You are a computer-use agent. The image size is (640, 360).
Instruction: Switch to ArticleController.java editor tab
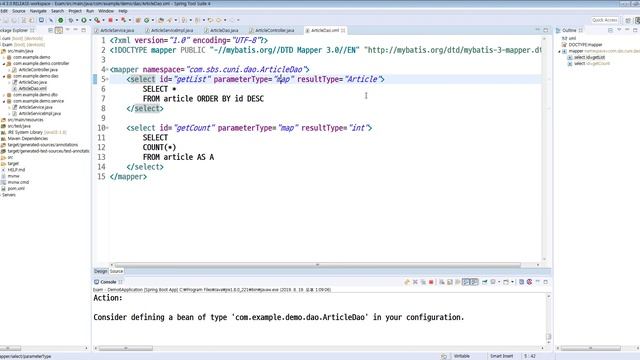[x=272, y=31]
